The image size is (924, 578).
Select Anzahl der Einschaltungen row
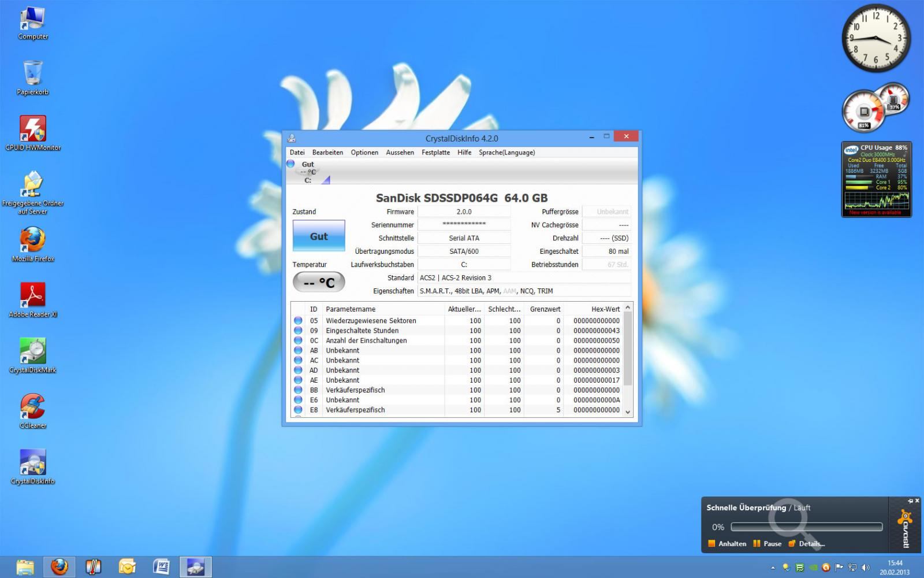(x=456, y=340)
